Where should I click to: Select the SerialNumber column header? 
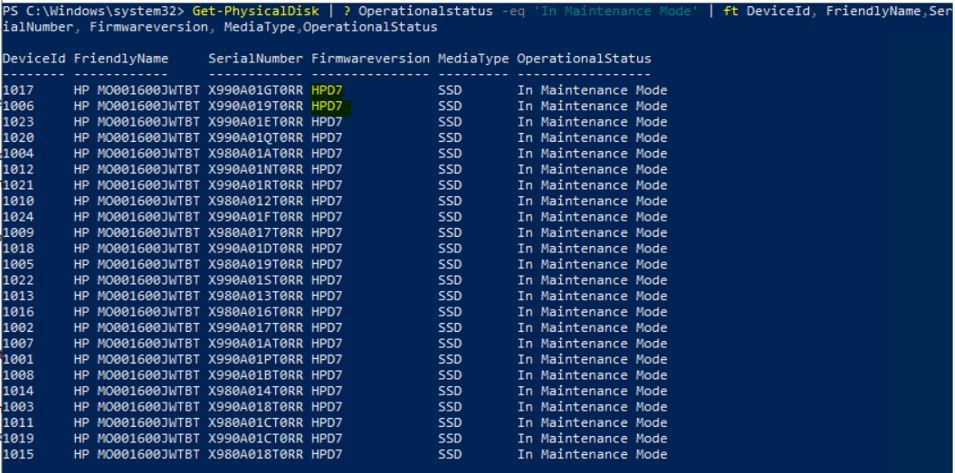tap(256, 58)
